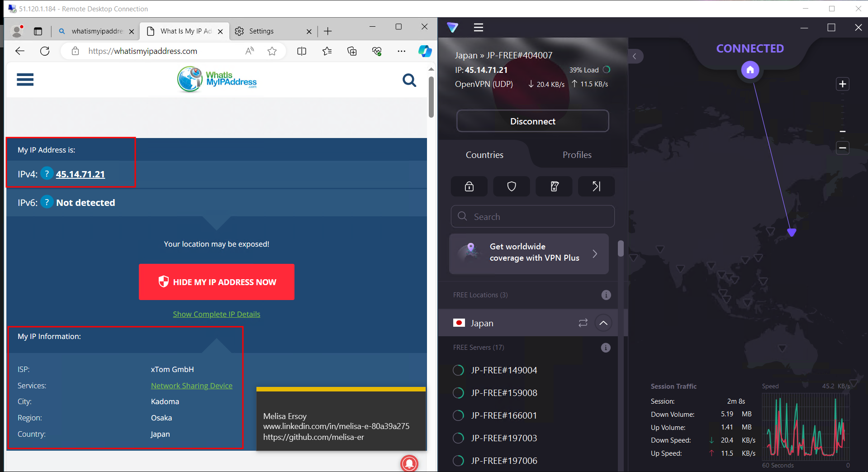This screenshot has height=472, width=868.
Task: Select server JP-FREE#197006 radio circle
Action: click(458, 461)
